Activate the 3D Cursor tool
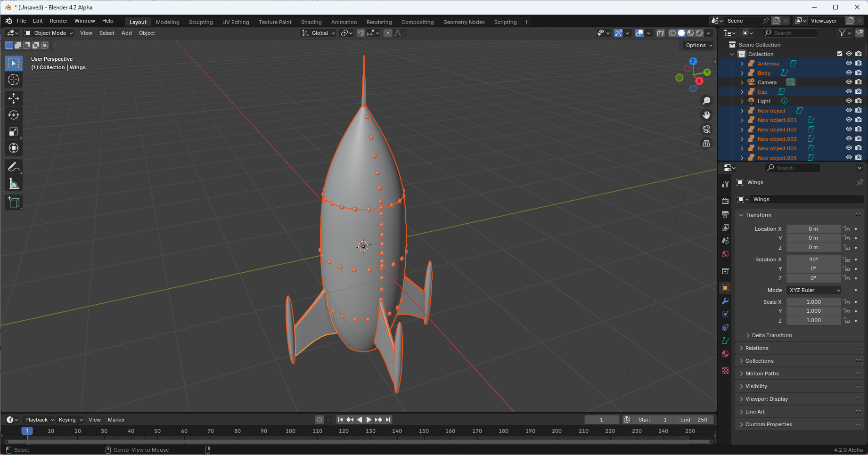Screen dimensions: 868x455 (x=14, y=80)
